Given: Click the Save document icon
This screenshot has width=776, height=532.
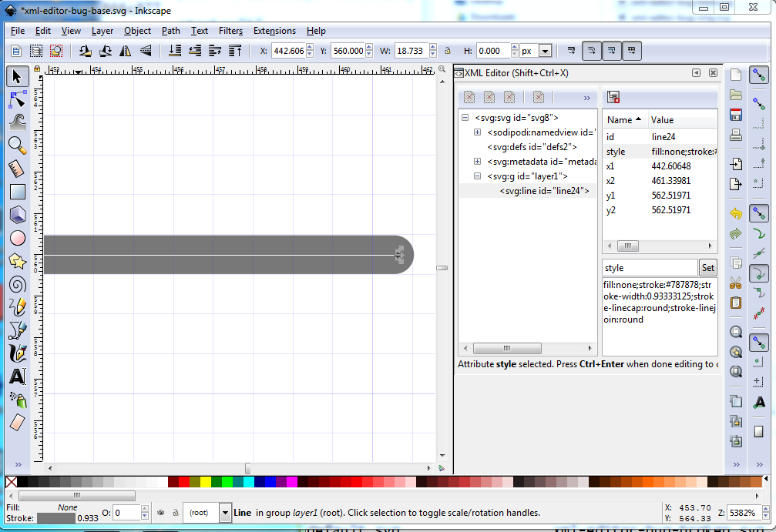Looking at the screenshot, I should (736, 115).
